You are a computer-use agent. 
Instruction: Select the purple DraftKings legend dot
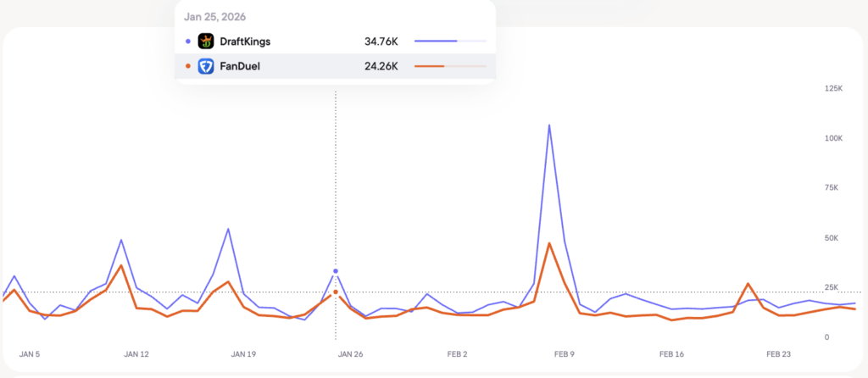[187, 41]
